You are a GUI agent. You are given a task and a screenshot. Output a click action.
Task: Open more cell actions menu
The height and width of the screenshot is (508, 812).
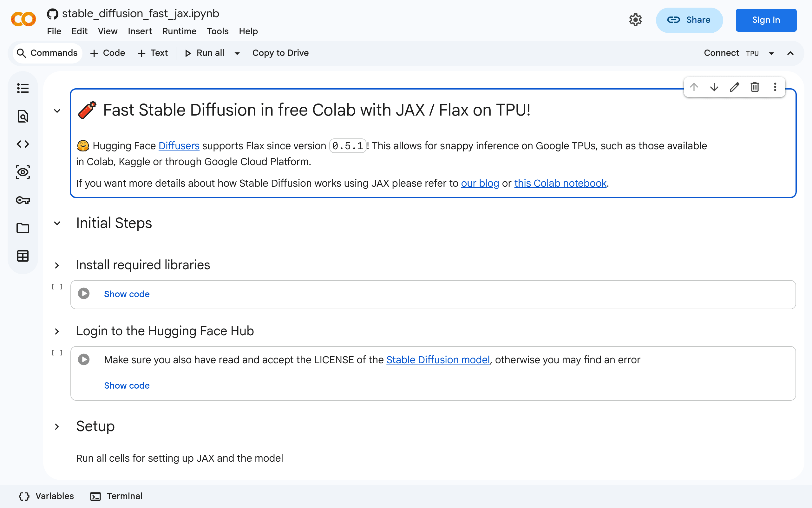(775, 87)
